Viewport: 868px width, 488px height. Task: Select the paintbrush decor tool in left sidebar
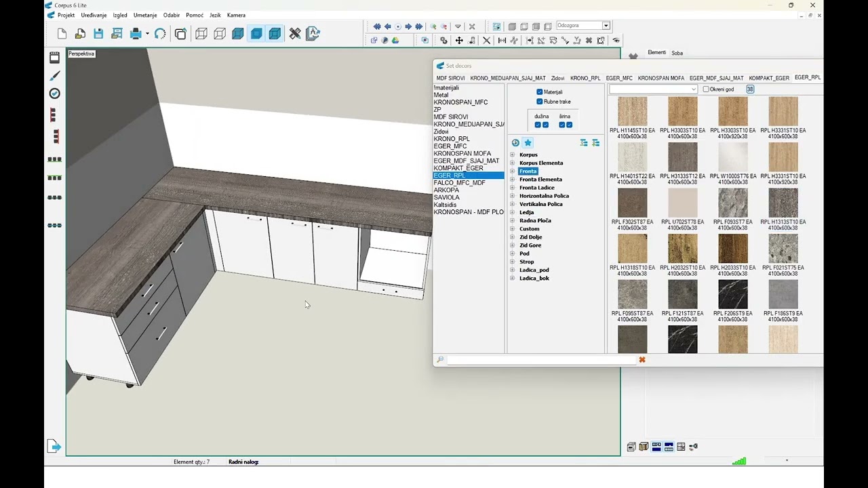tap(55, 76)
